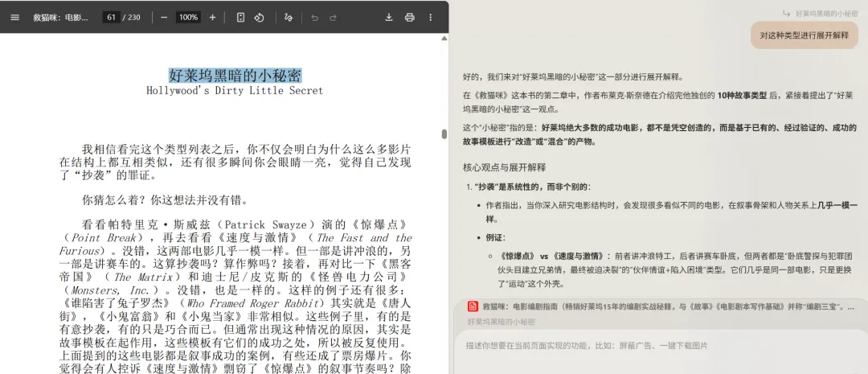Click the bold text 10种故事类型

[742, 95]
